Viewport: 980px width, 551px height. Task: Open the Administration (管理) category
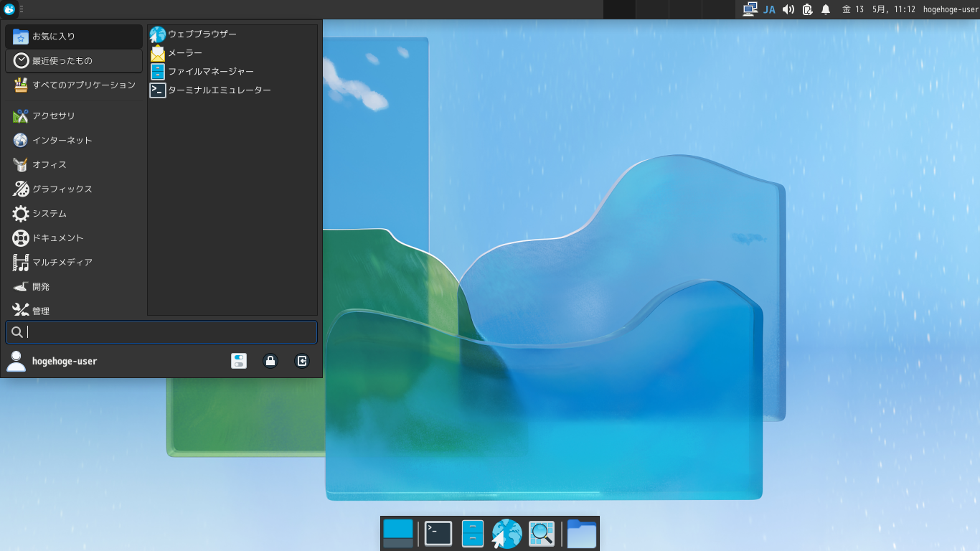pyautogui.click(x=74, y=309)
